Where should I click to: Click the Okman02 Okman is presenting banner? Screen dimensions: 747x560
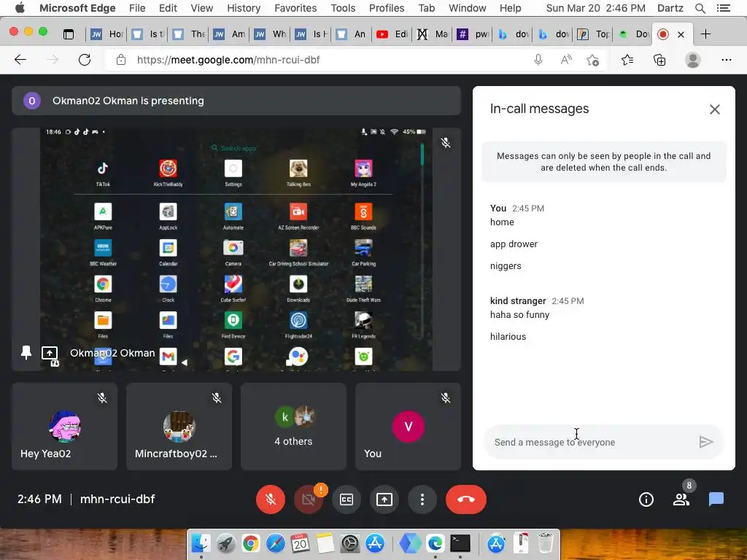(x=236, y=101)
